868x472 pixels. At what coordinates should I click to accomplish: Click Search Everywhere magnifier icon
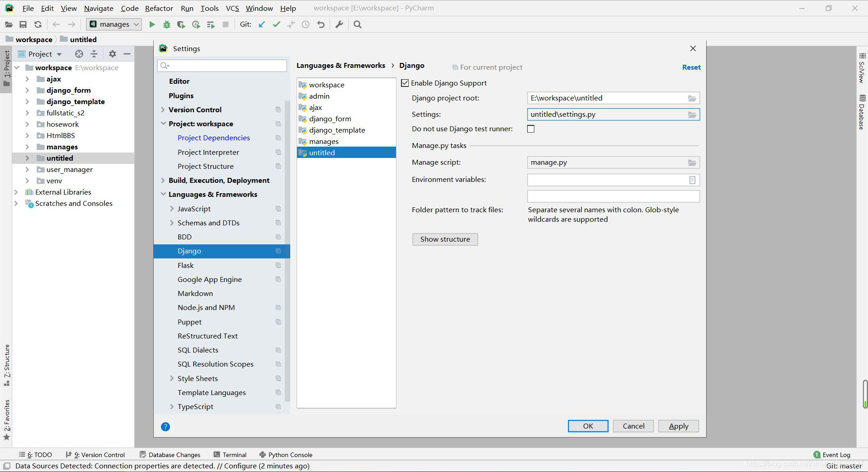(x=358, y=24)
